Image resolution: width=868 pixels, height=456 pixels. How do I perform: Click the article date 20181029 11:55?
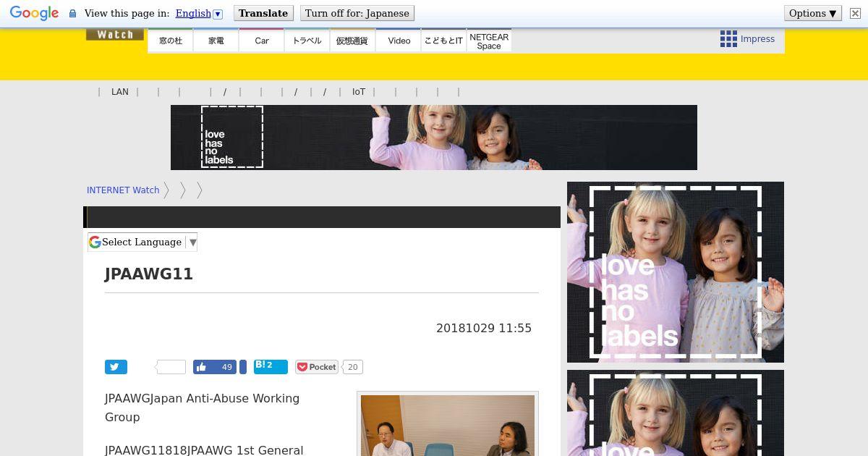[x=484, y=328]
